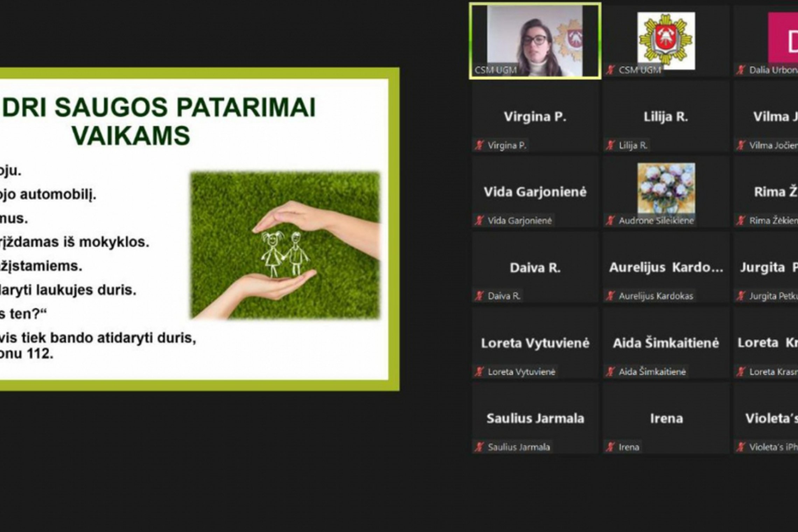
Task: Click muted mic icon beside Vida Garjonienė
Action: point(479,220)
